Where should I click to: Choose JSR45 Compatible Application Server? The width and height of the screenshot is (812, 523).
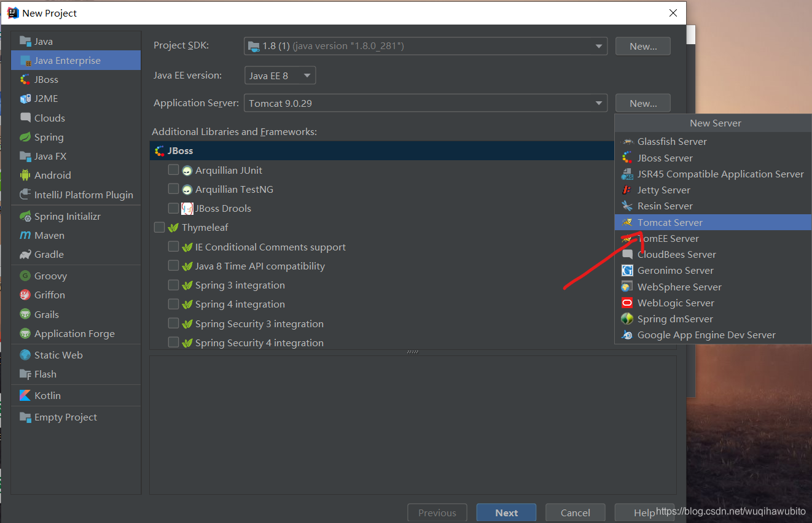click(x=713, y=174)
